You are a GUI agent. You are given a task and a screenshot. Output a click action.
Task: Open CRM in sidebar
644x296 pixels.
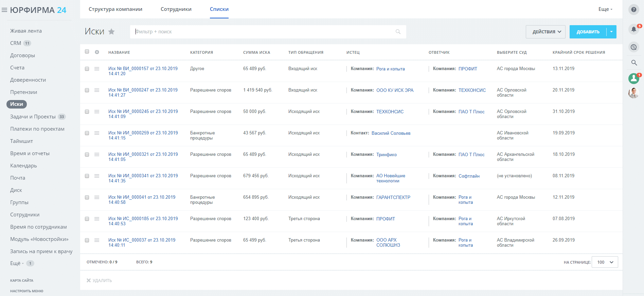[16, 43]
